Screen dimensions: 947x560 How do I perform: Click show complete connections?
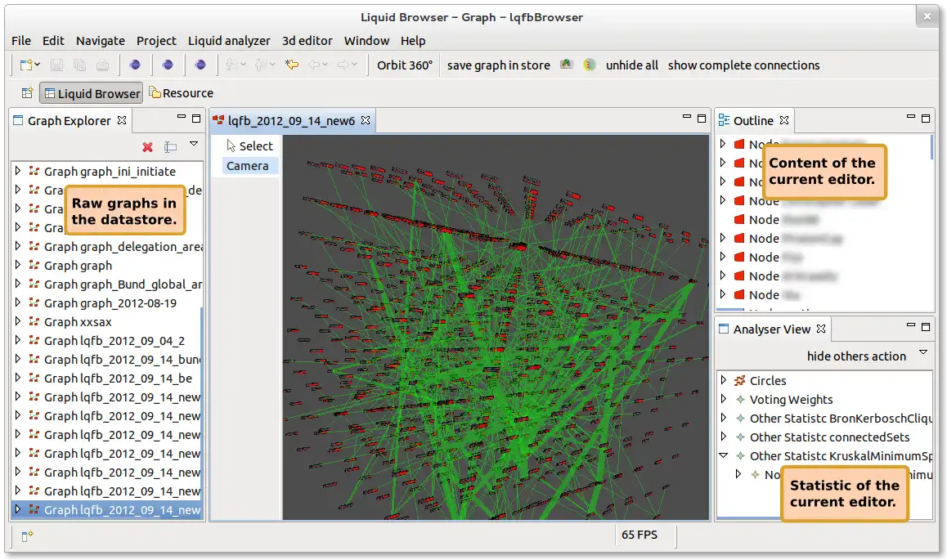743,65
